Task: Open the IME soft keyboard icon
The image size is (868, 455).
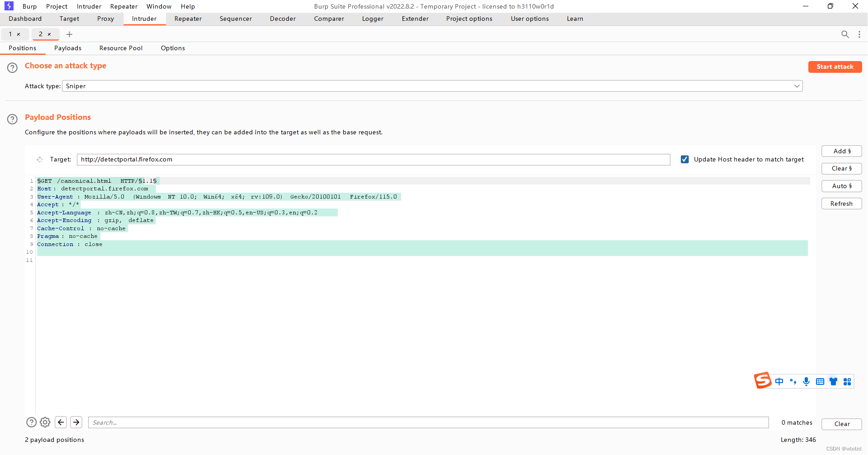Action: pos(820,381)
